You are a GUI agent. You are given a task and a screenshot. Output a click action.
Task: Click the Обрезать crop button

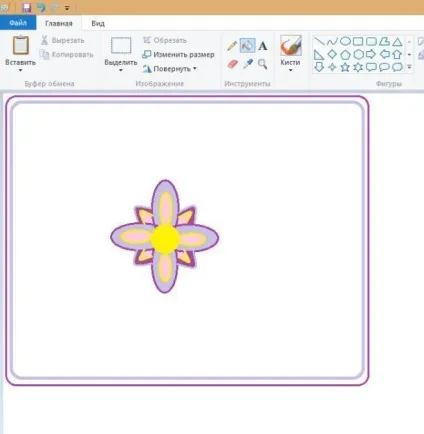coord(165,40)
